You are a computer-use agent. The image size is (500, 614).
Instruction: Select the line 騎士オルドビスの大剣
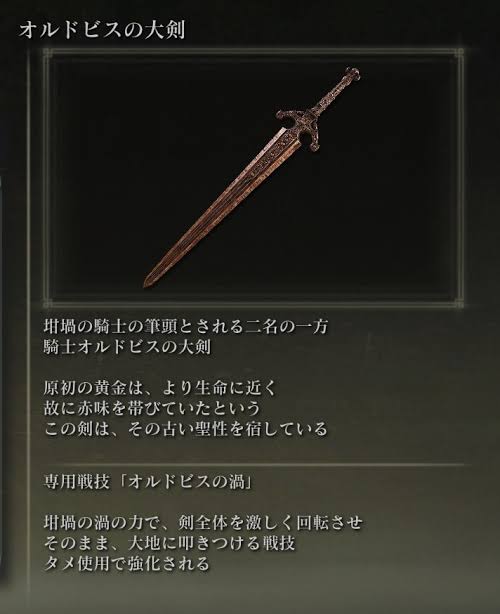click(127, 347)
